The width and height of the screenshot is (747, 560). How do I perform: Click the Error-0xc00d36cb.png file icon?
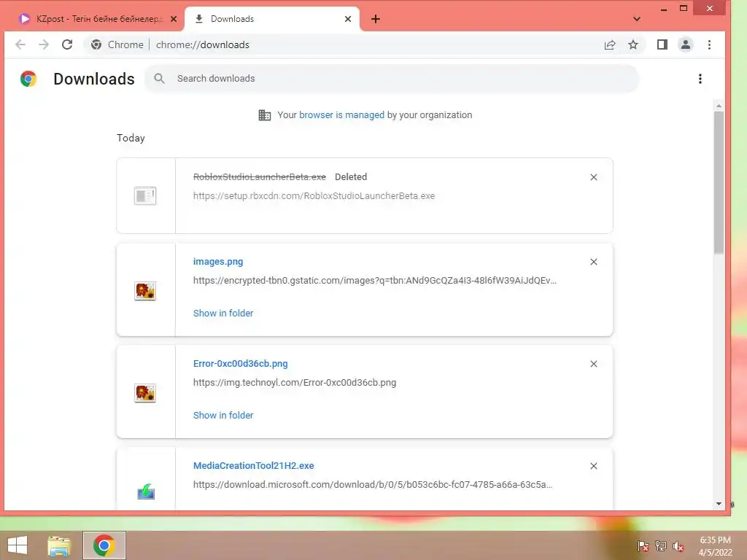coord(145,393)
